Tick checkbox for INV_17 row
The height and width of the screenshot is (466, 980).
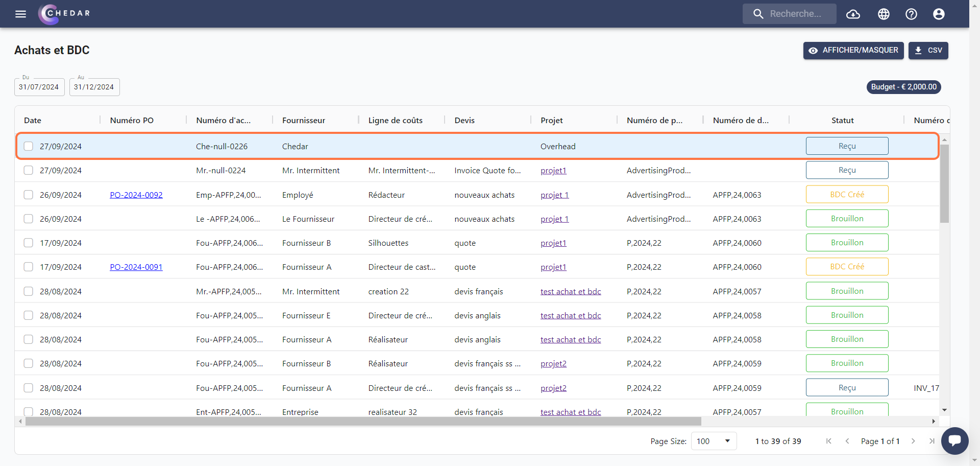click(x=29, y=388)
